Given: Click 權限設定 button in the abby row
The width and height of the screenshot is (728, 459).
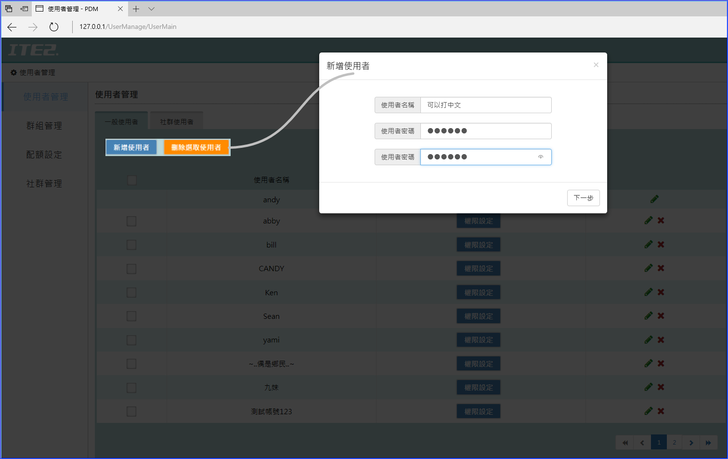Looking at the screenshot, I should [478, 221].
